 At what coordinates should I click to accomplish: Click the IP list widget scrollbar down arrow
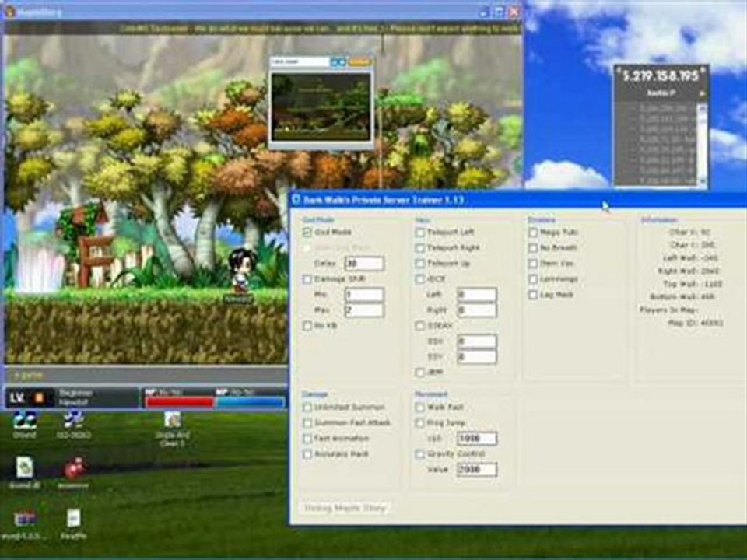click(702, 181)
